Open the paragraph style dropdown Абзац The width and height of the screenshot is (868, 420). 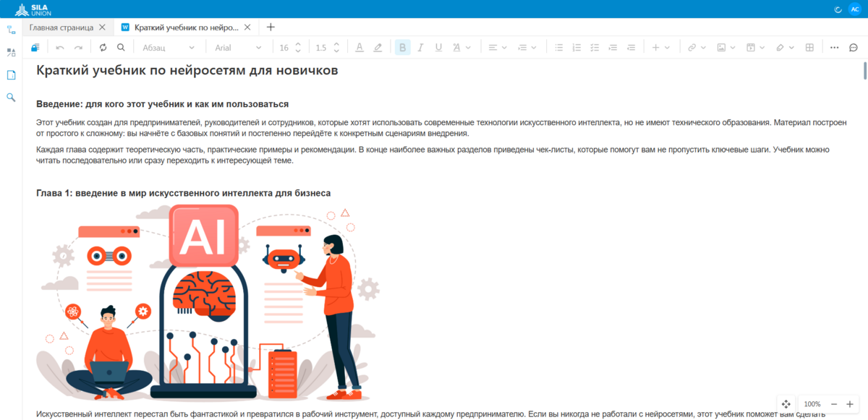coord(169,48)
